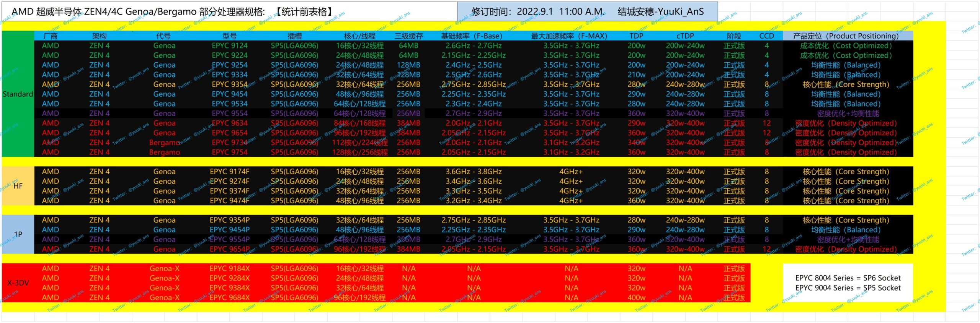Click the '2.6GHz - 2.7GHz' base frequency cell
Image resolution: width=980 pixels, height=323 pixels.
click(474, 45)
